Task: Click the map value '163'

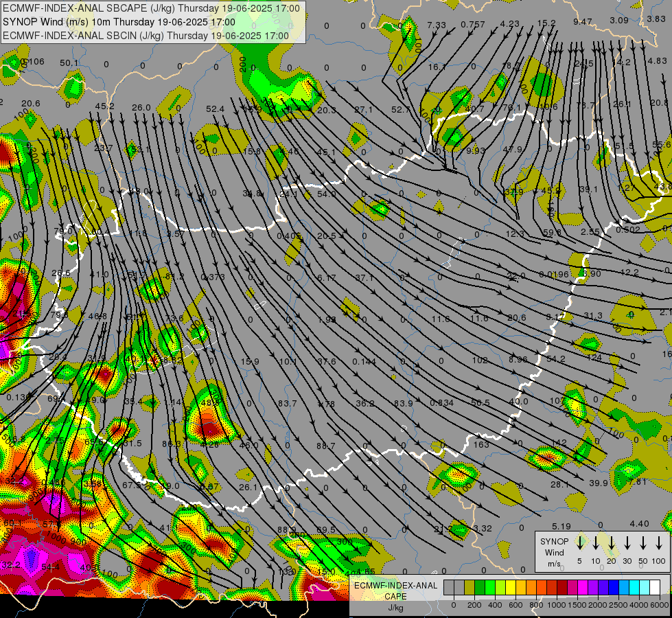Action: pyautogui.click(x=481, y=444)
